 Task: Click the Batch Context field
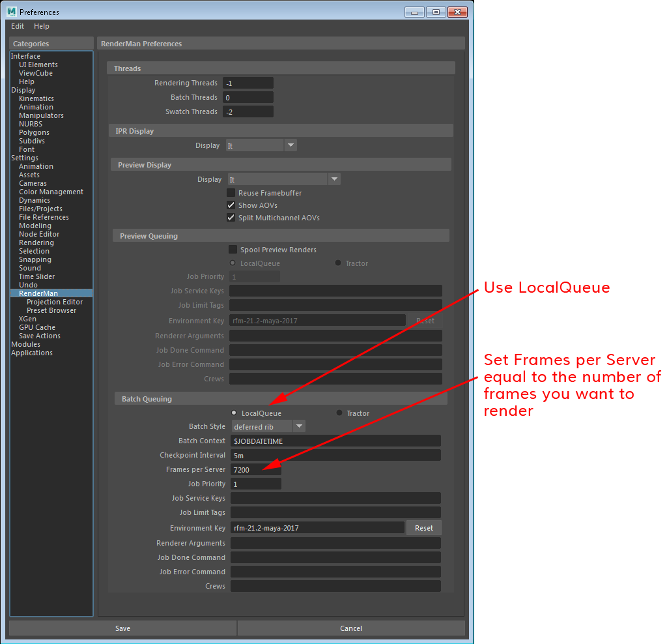pos(335,441)
